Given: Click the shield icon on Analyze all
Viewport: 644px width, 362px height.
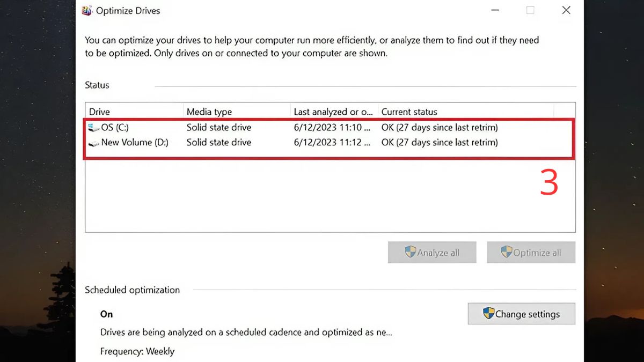Looking at the screenshot, I should point(411,252).
